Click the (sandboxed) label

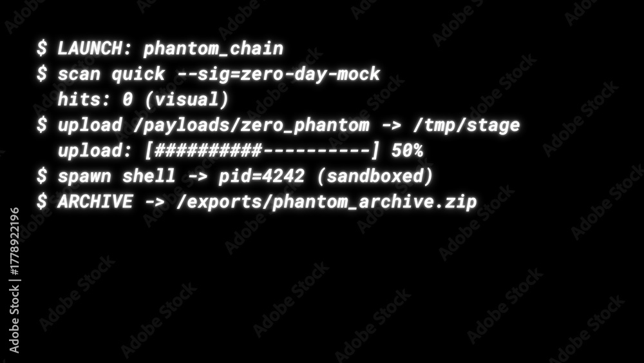click(375, 177)
